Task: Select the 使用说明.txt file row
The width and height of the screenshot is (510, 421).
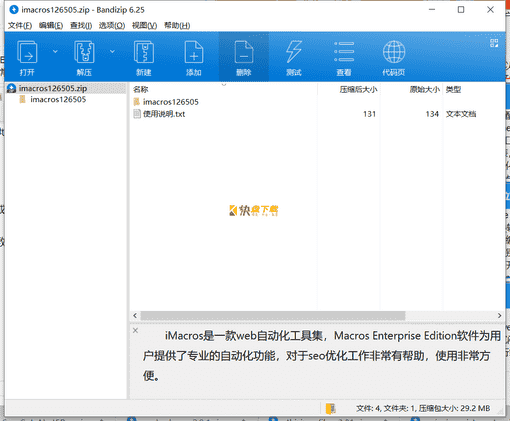Action: tap(317, 114)
